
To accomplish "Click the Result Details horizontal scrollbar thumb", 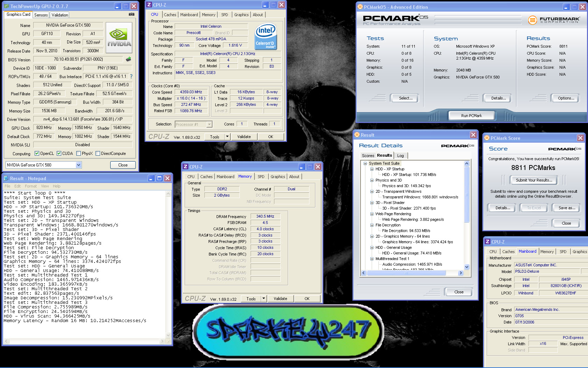I will [x=406, y=273].
